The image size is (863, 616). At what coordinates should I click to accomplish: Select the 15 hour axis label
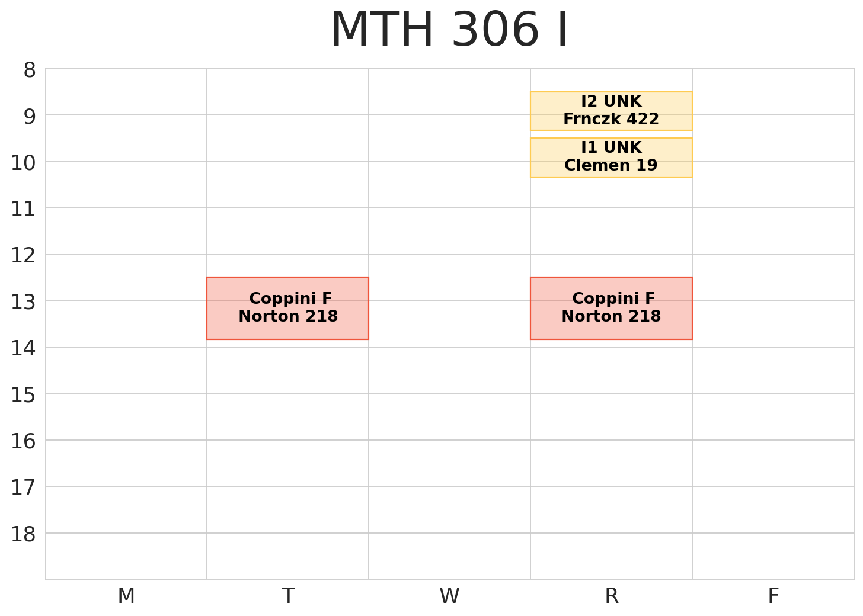click(x=24, y=395)
